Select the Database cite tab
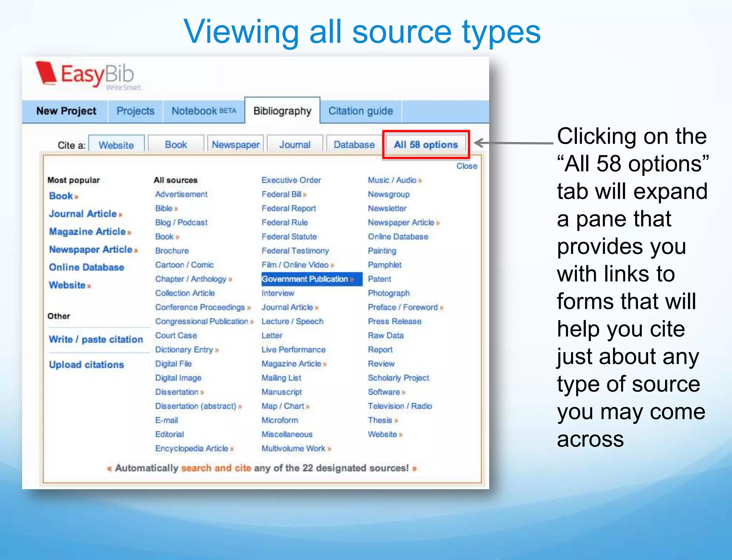 coord(354,145)
